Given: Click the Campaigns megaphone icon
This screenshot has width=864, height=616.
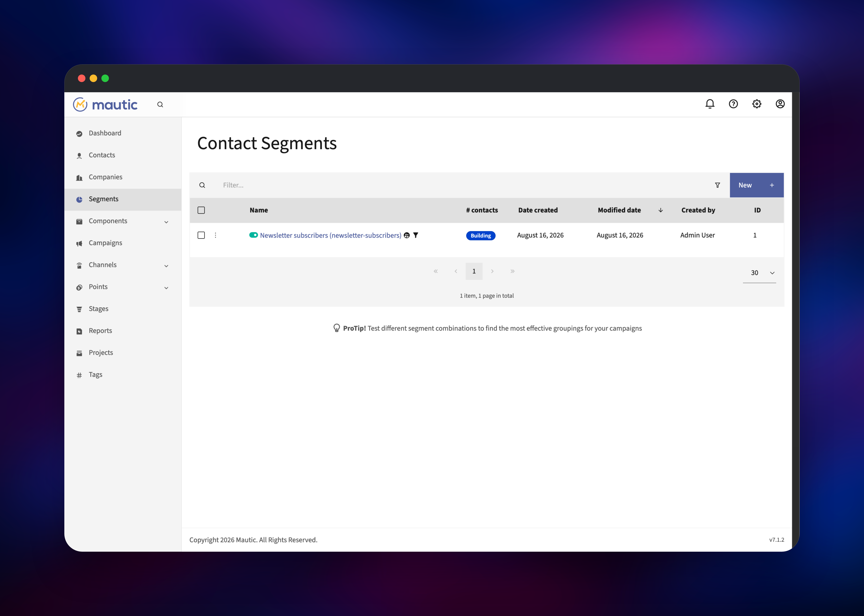Looking at the screenshot, I should click(x=79, y=243).
